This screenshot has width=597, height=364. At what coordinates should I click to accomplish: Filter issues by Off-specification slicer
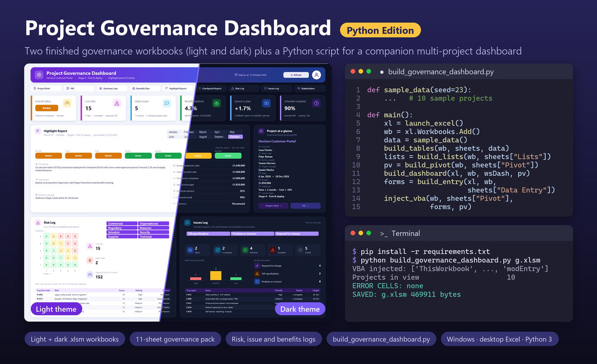coord(207,234)
